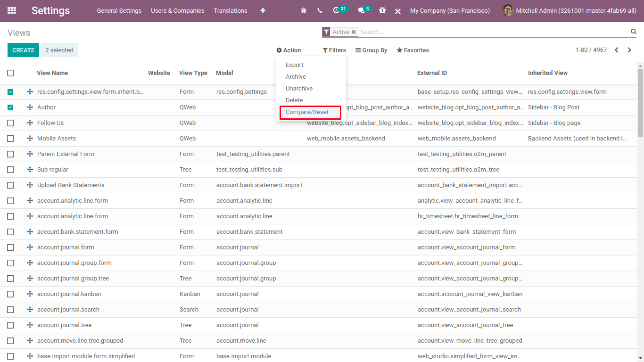The width and height of the screenshot is (644, 362).
Task: Sort by the View Name column header
Action: coord(52,73)
